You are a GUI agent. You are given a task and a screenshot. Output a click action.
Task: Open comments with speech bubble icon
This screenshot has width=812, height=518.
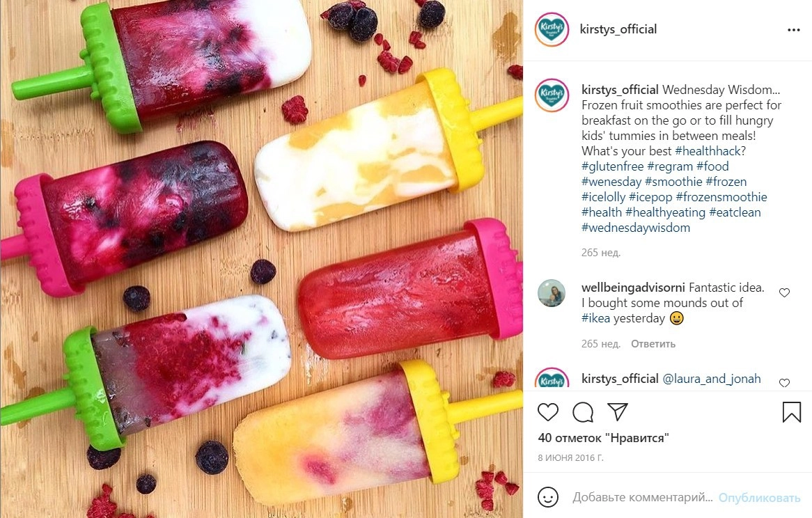point(583,412)
